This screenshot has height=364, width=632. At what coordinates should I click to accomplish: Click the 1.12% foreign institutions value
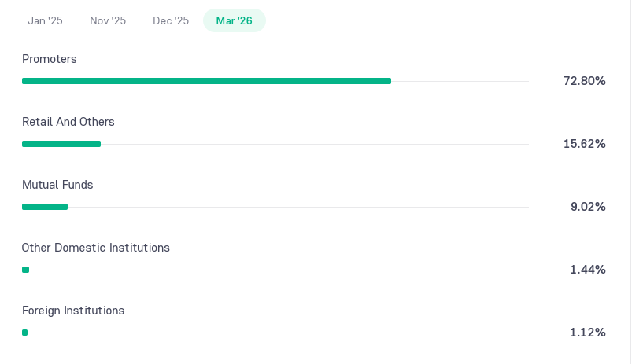tap(588, 333)
